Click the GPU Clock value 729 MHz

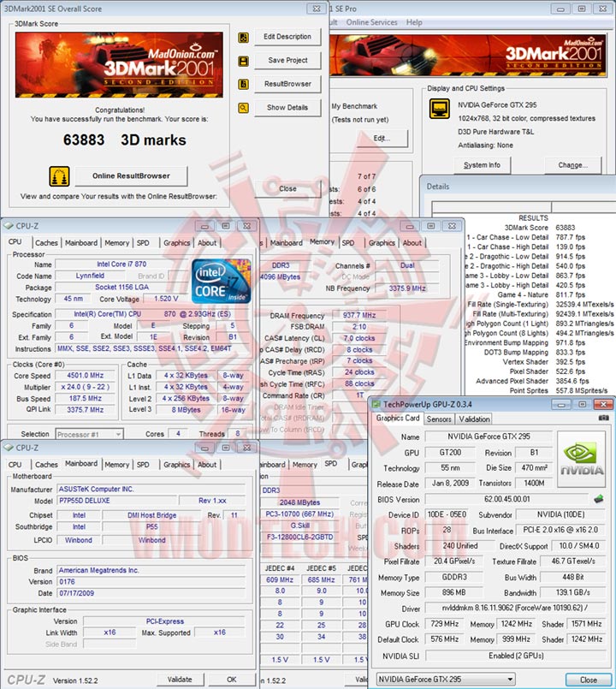coord(445,624)
